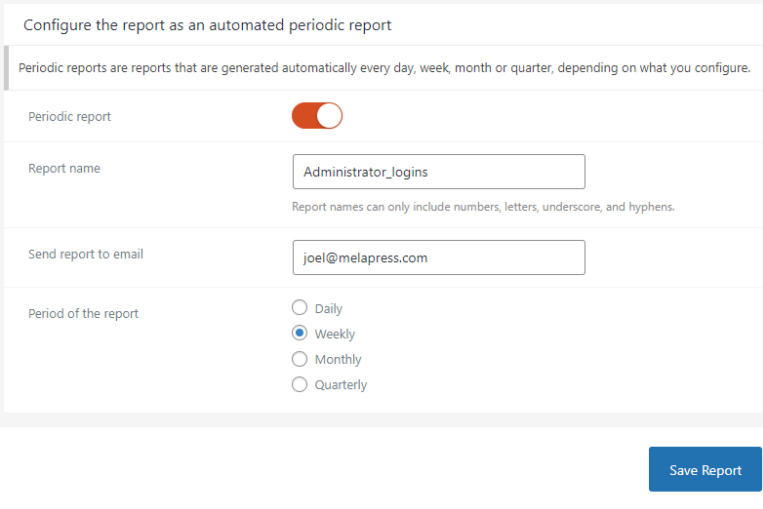
Task: Click the 'Period of the report' label
Action: click(83, 313)
